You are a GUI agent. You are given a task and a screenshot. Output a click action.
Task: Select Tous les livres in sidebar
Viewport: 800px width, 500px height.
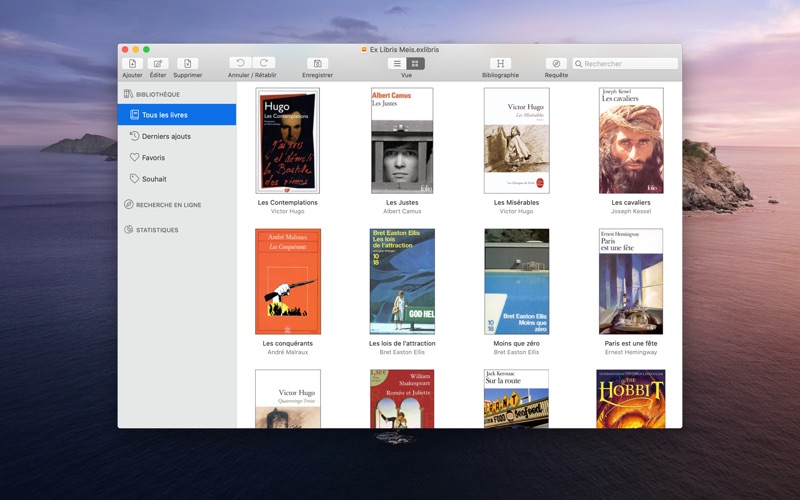[x=177, y=115]
